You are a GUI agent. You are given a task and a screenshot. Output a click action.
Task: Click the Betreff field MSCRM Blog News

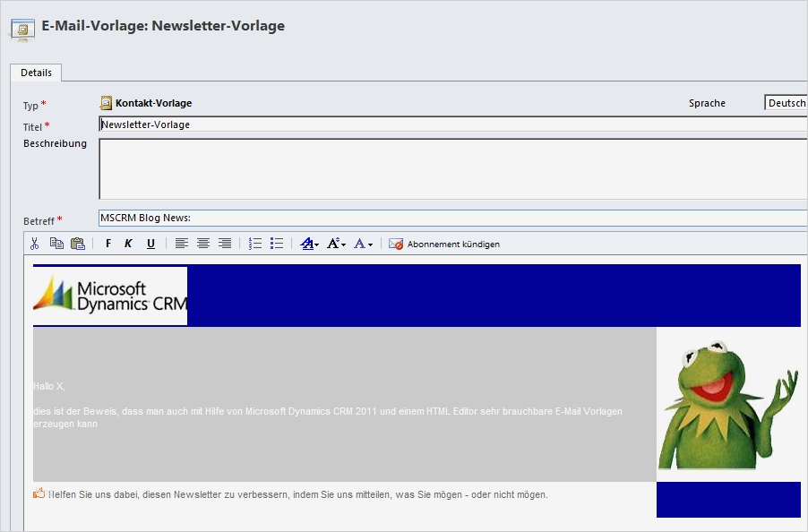453,218
